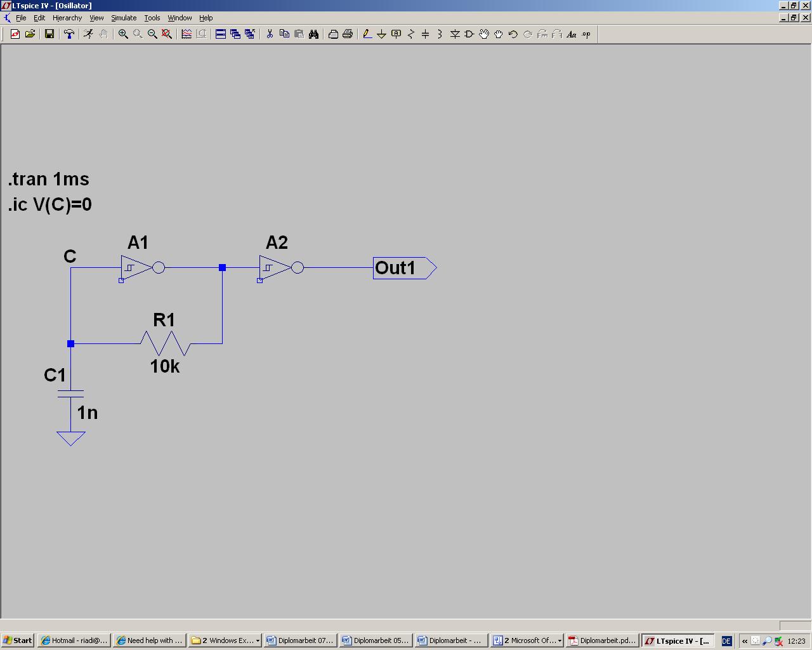Open the Component gate icon
This screenshot has width=812, height=650.
[x=469, y=34]
